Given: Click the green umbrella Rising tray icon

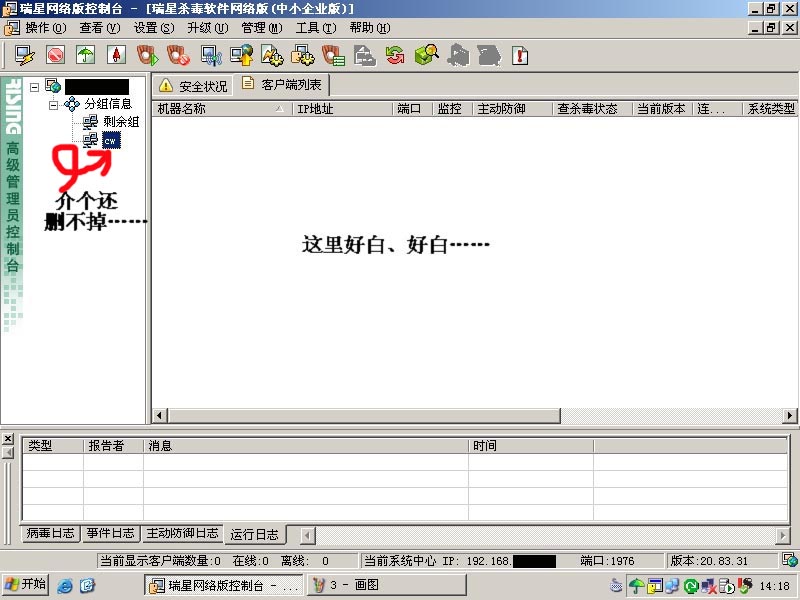Looking at the screenshot, I should point(636,586).
